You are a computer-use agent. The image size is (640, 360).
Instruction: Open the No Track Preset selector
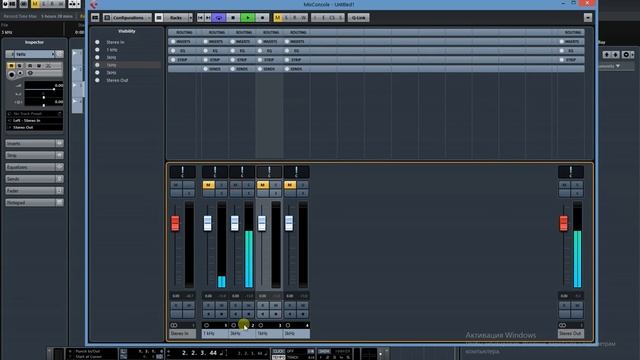tap(34, 113)
